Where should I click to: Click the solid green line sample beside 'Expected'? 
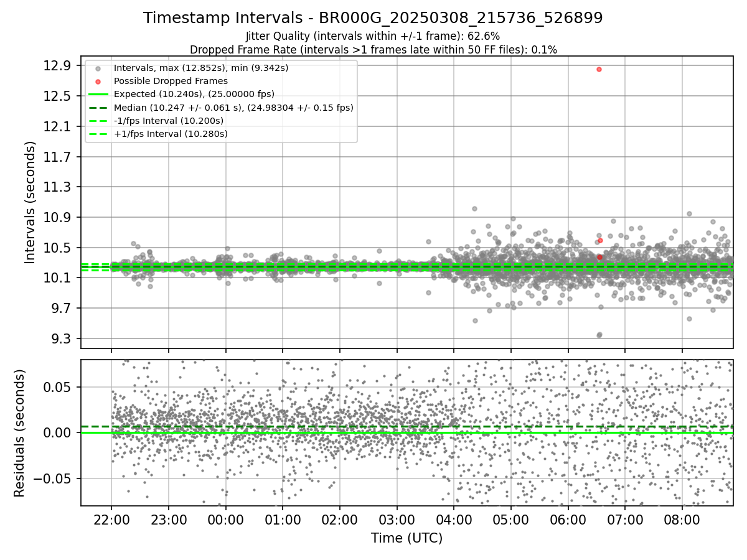pos(97,94)
